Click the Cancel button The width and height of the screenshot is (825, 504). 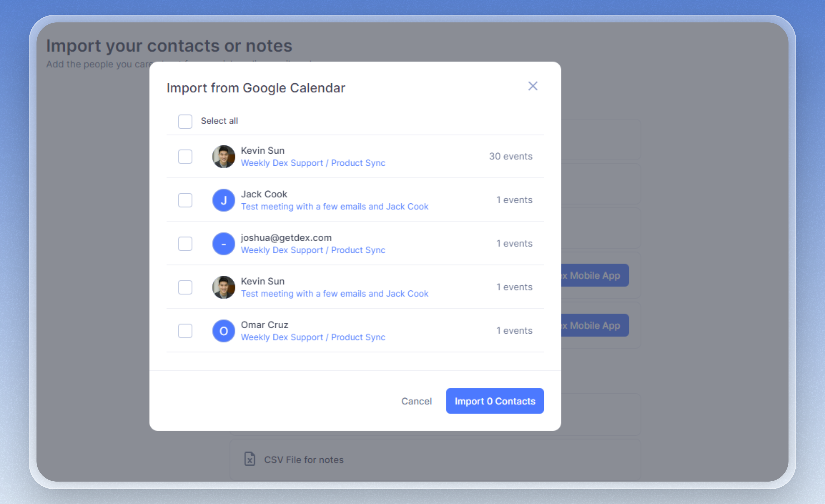click(x=417, y=401)
